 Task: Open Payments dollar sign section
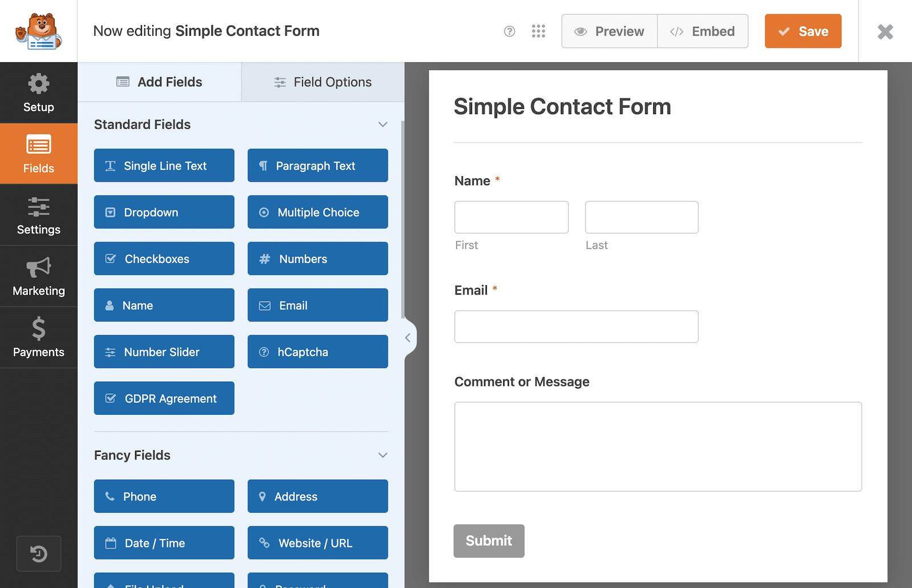point(38,337)
